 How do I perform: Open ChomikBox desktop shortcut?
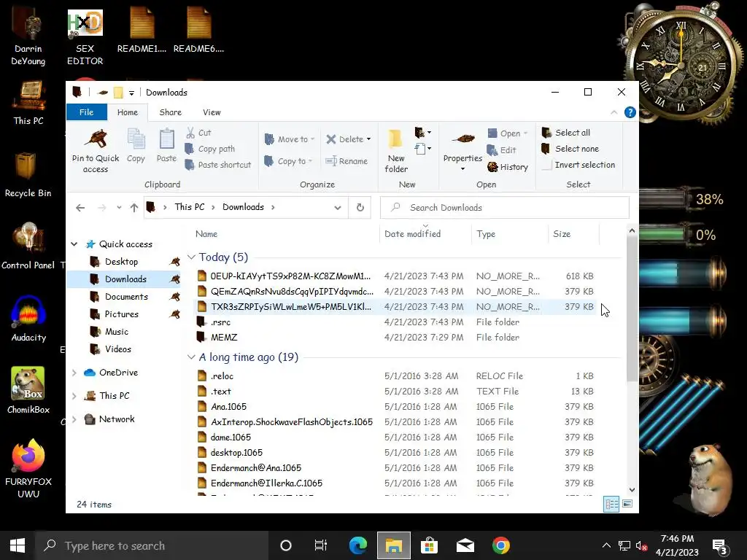pos(28,391)
